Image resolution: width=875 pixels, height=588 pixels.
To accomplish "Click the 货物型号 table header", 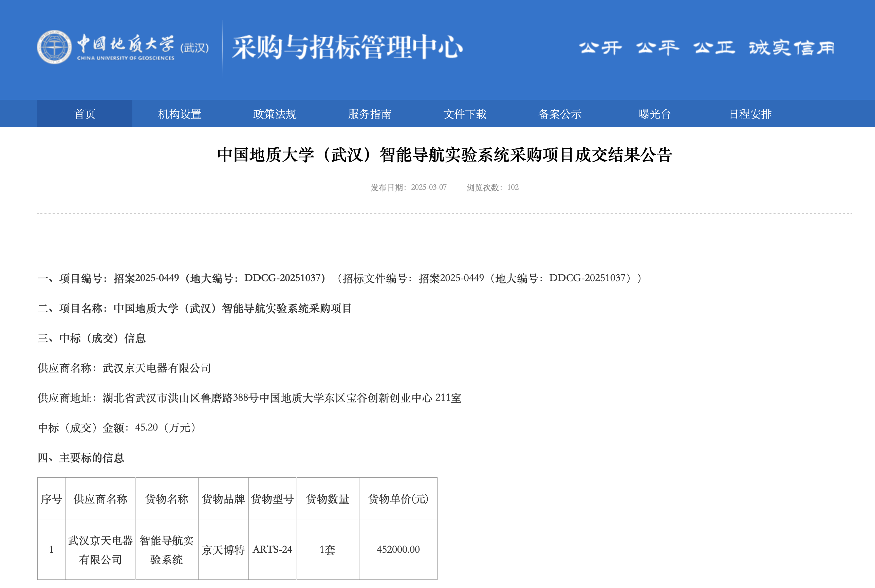I will [273, 499].
